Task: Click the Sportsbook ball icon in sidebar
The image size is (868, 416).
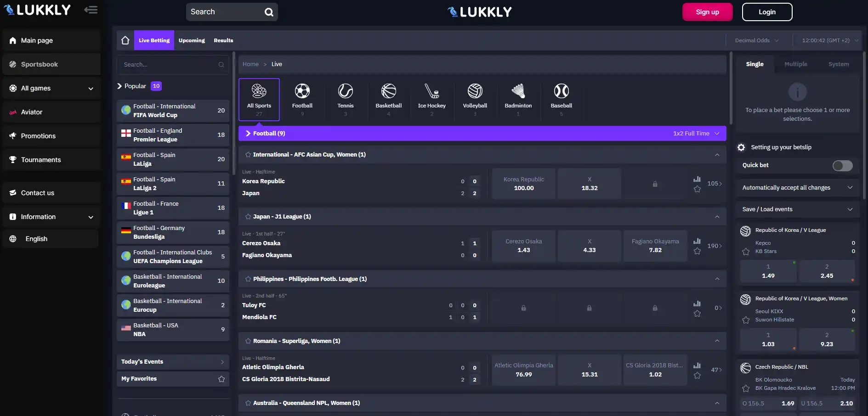Action: click(x=13, y=64)
